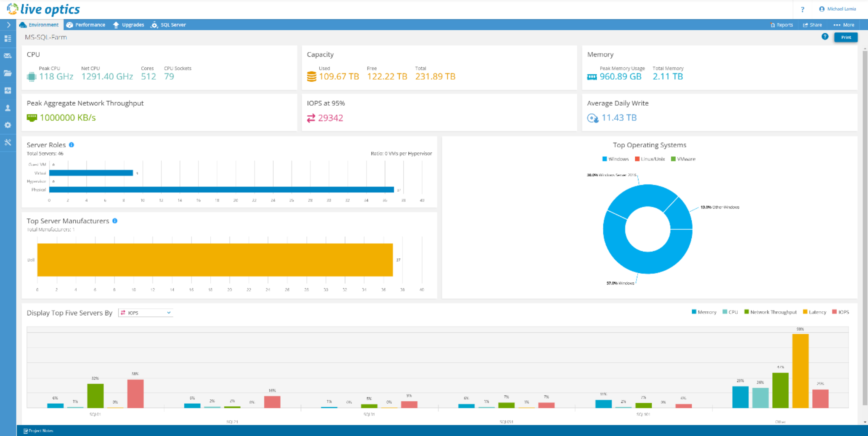Switch to the SQL Server tab
This screenshot has width=868, height=436.
[169, 25]
